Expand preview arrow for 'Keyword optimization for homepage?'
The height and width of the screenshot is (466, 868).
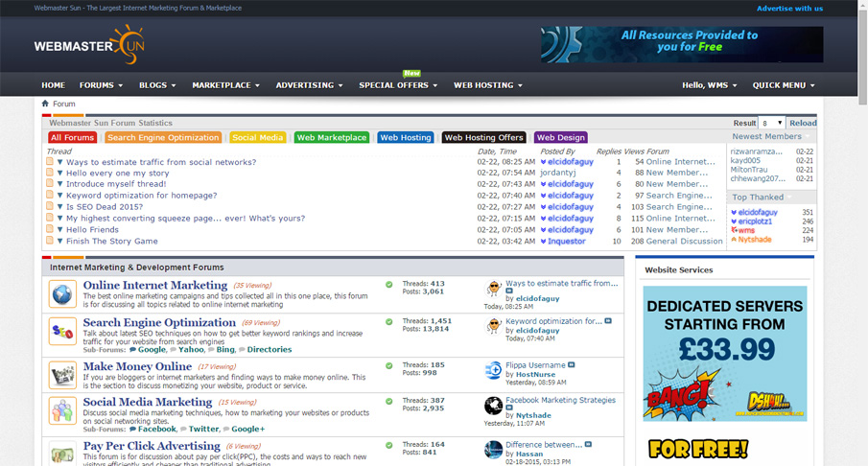pyautogui.click(x=59, y=196)
